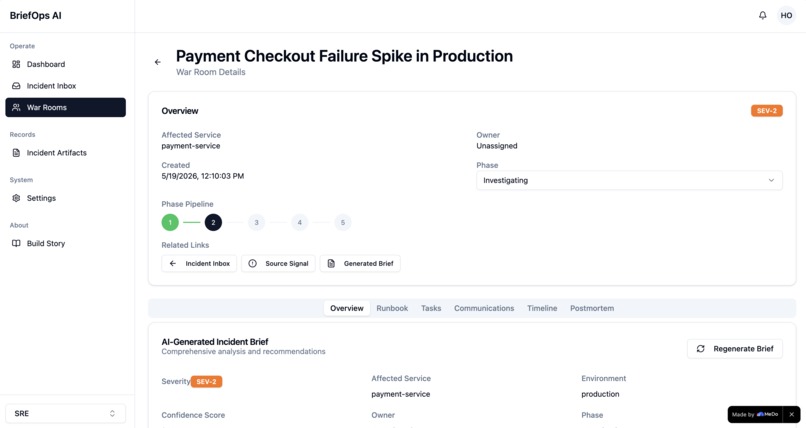Click the Related Links label
The width and height of the screenshot is (806, 428).
pos(185,245)
